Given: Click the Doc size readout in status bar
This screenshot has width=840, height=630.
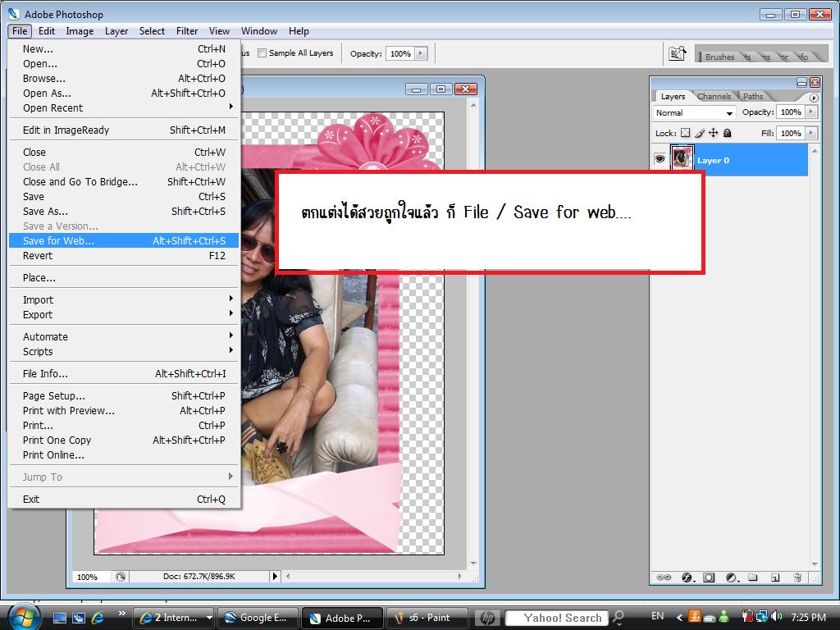Looking at the screenshot, I should coord(199,577).
